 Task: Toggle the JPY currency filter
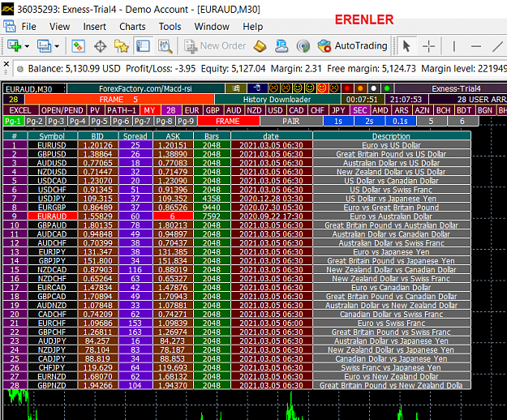coord(338,110)
